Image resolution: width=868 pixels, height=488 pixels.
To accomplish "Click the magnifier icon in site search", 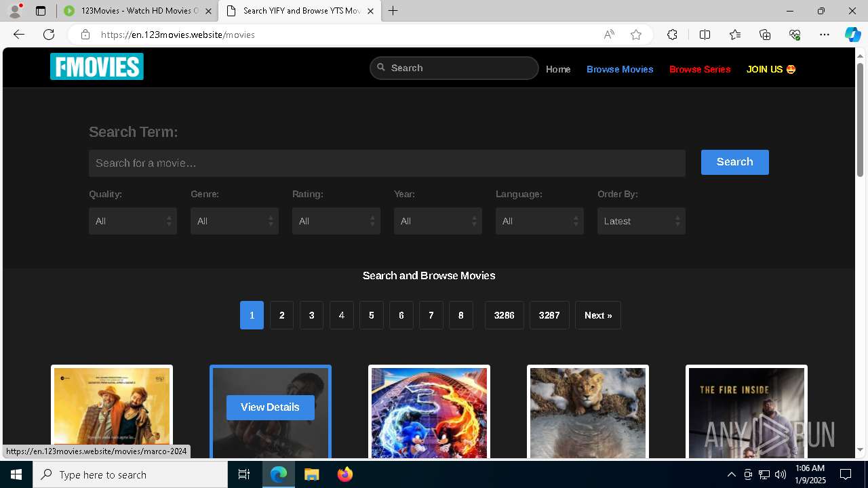I will click(x=381, y=67).
